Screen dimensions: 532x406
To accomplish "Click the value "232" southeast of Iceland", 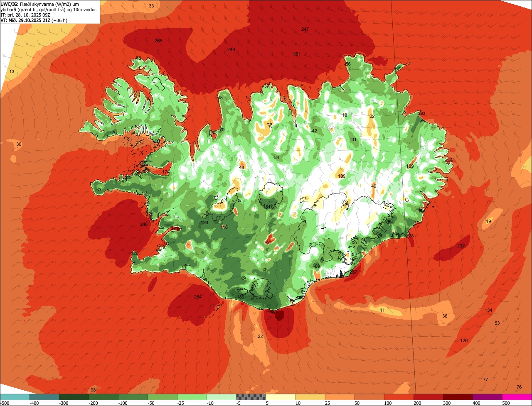I will (x=461, y=246).
